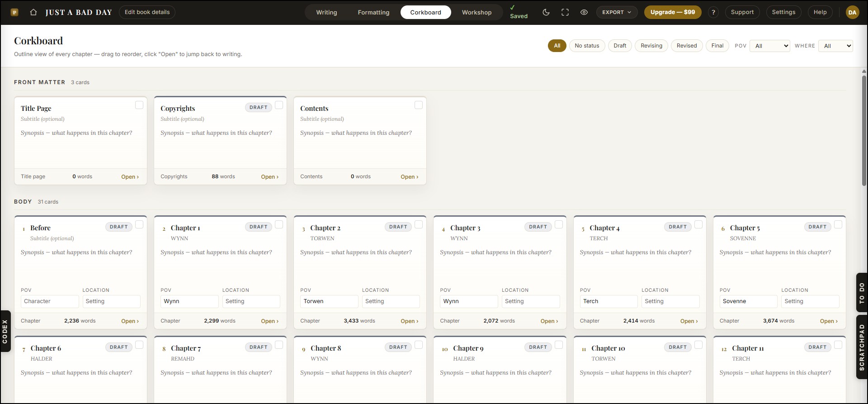The height and width of the screenshot is (404, 868).
Task: Click the JUST A BAD DAY book title
Action: [x=79, y=13]
